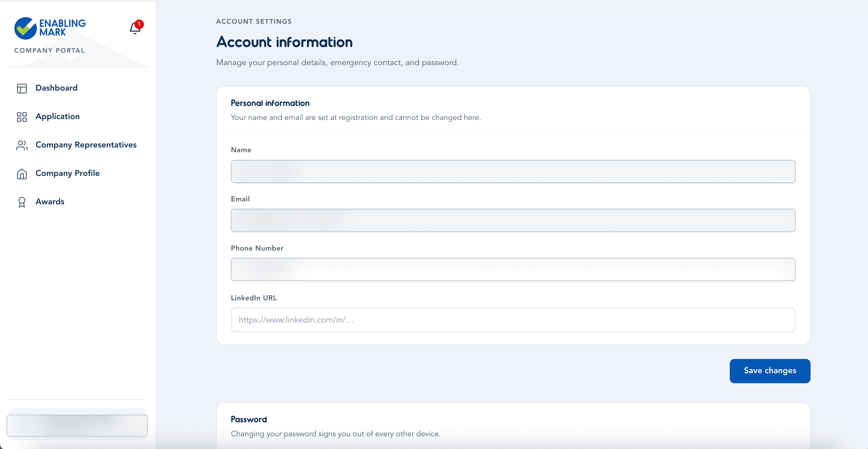
Task: Click the disabled Email field
Action: [x=513, y=220]
